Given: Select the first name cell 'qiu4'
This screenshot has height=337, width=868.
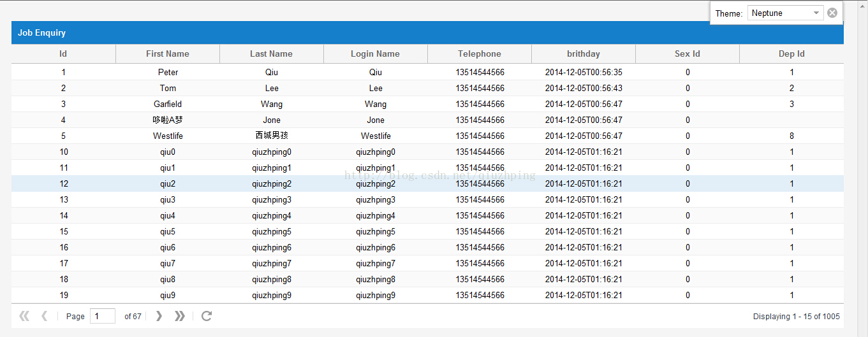Looking at the screenshot, I should tap(168, 215).
